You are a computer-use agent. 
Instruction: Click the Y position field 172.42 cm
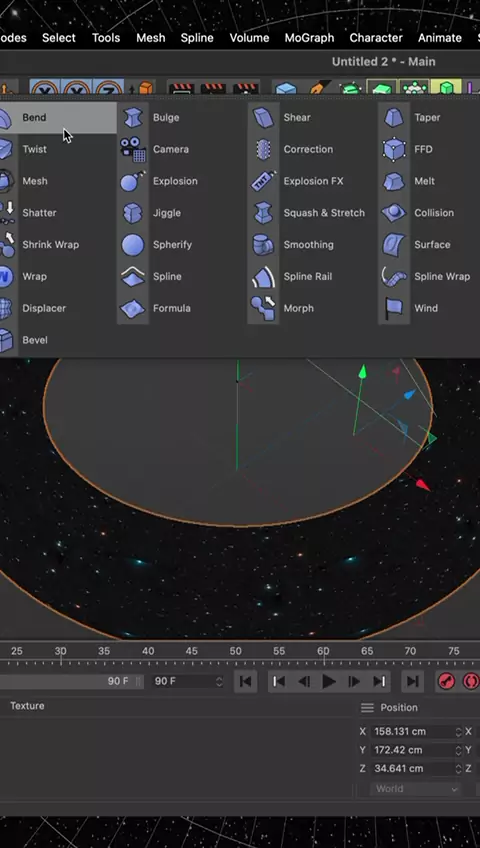point(412,750)
